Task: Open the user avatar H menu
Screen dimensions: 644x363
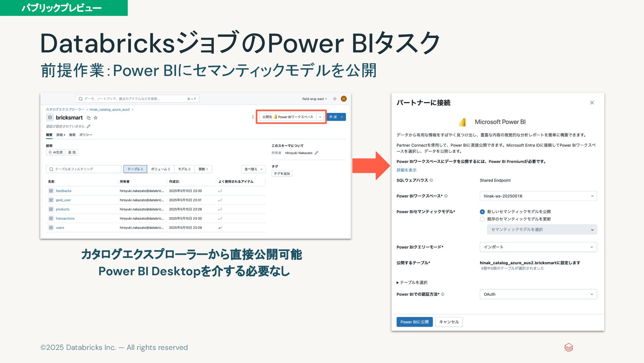Action: (343, 99)
